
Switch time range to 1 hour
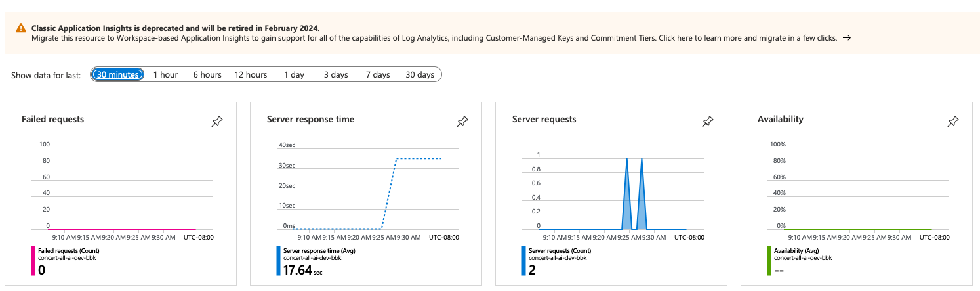point(165,75)
